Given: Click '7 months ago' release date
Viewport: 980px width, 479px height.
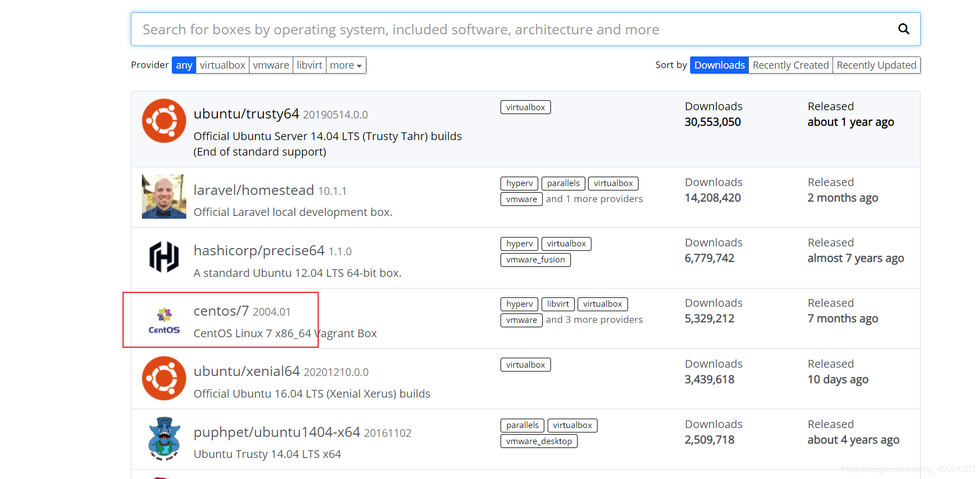Looking at the screenshot, I should [x=843, y=318].
